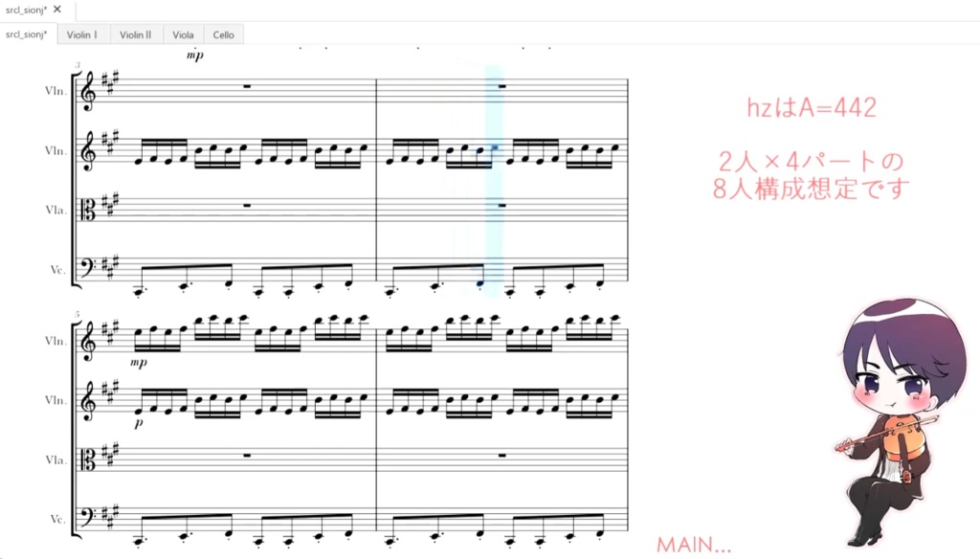Select the alto clef on first Vla. staff
Screen dimensions: 980x559
point(89,210)
